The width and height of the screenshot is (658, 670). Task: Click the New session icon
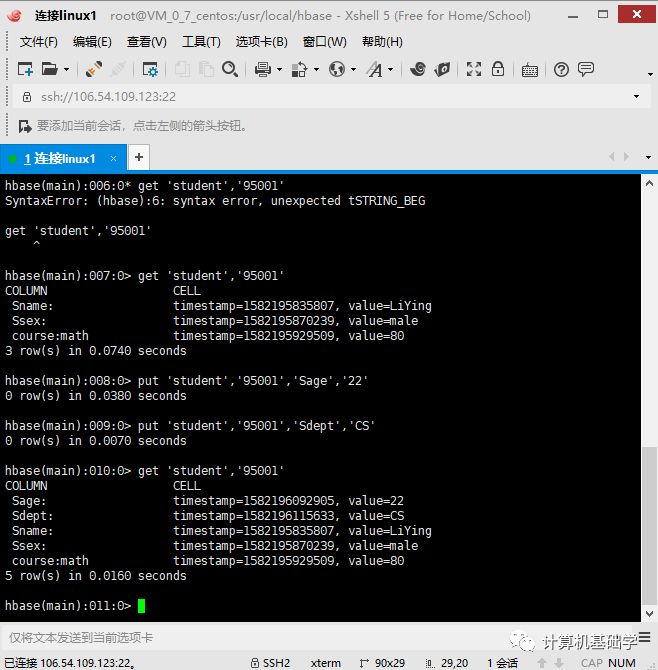pyautogui.click(x=25, y=69)
